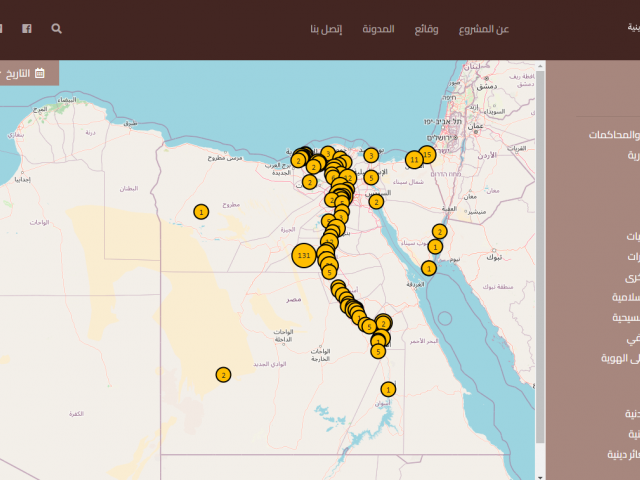Open the Facebook page icon
The image size is (640, 480).
pyautogui.click(x=27, y=29)
